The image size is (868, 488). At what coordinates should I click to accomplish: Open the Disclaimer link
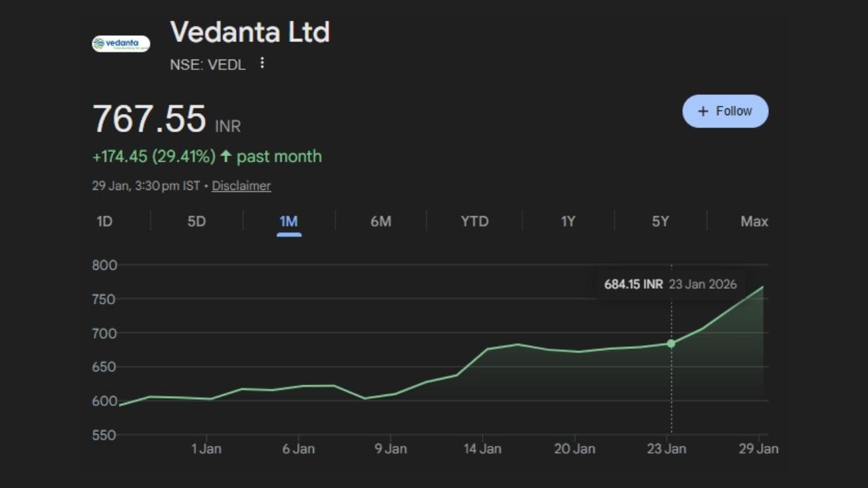click(241, 186)
